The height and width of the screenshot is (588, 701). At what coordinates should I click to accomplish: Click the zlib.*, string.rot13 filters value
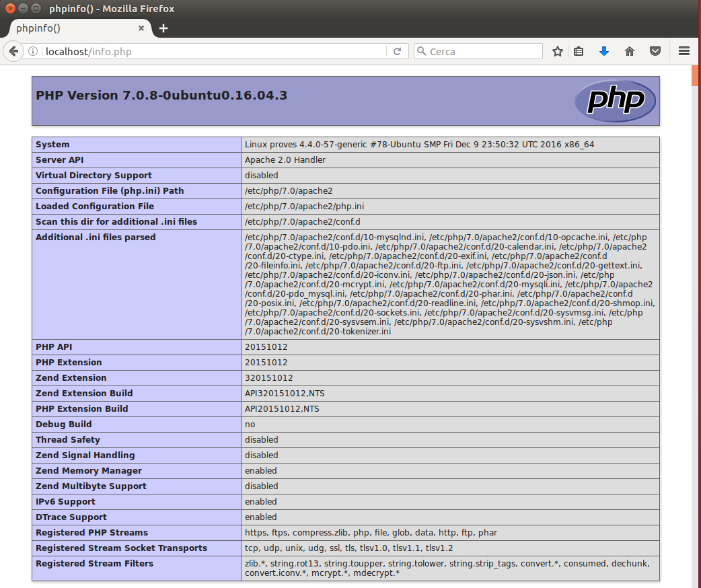447,568
